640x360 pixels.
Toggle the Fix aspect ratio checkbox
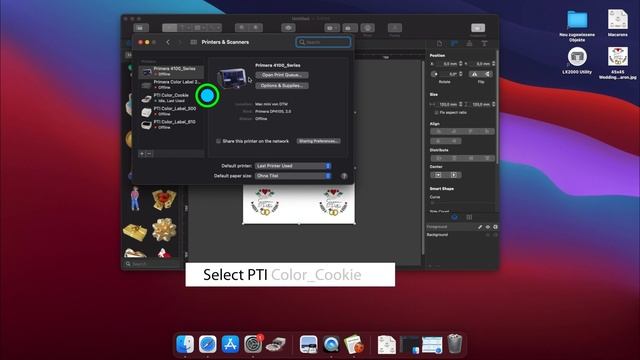436,113
